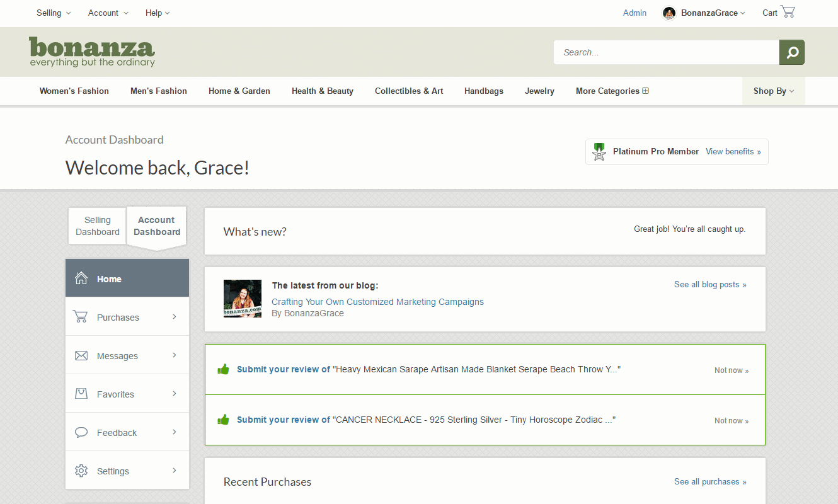Click the Feedback speech bubble icon

point(81,432)
